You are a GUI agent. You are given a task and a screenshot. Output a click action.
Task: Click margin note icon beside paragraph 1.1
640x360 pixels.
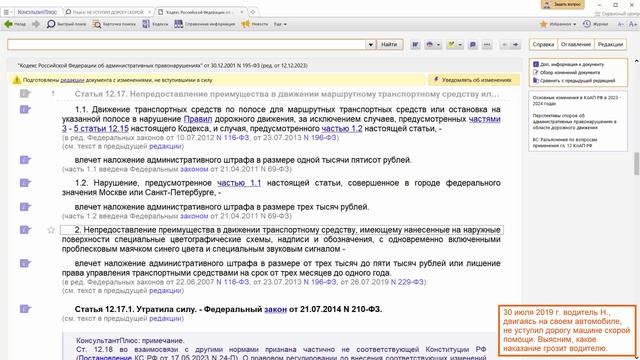click(x=25, y=109)
